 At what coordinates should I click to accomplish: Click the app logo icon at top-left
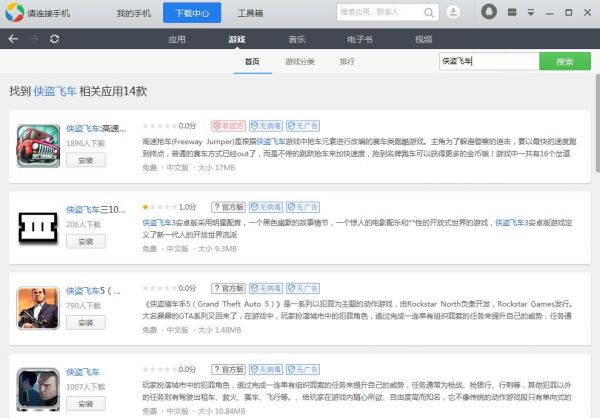point(14,12)
